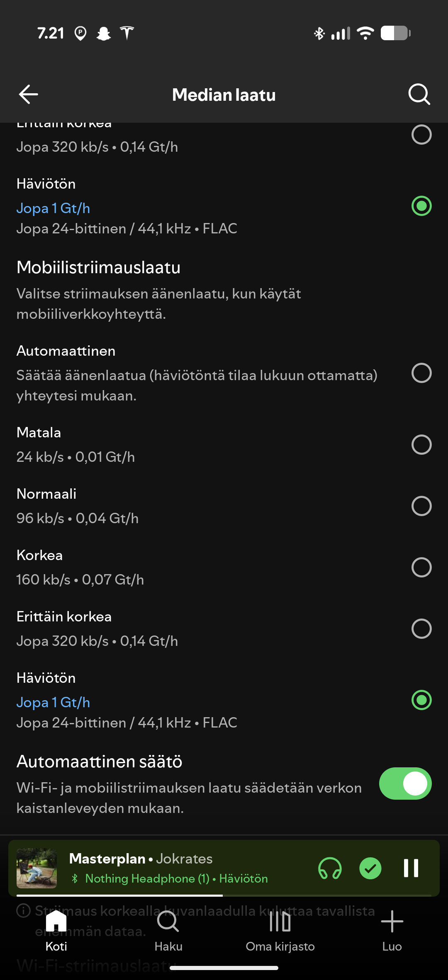
Task: Select Matala 24 kb/s quality option
Action: point(421,445)
